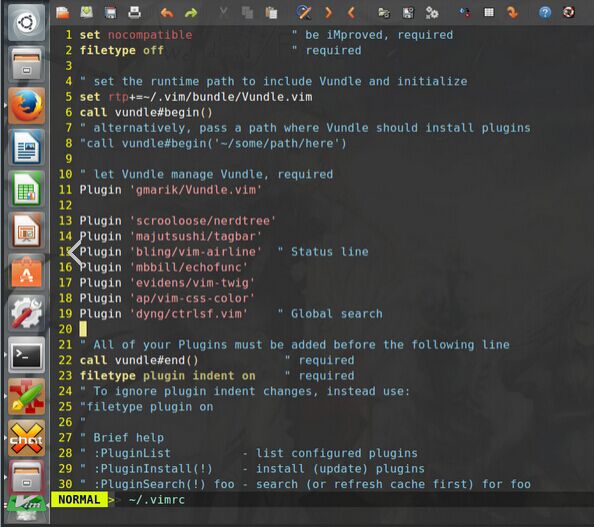Click the Make build icon
The height and width of the screenshot is (527, 594).
click(x=464, y=13)
